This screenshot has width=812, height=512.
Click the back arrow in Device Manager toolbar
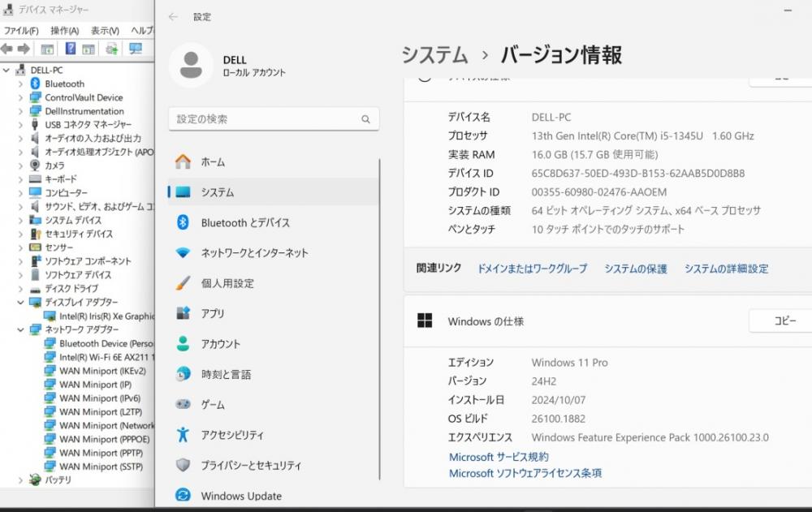[x=6, y=49]
